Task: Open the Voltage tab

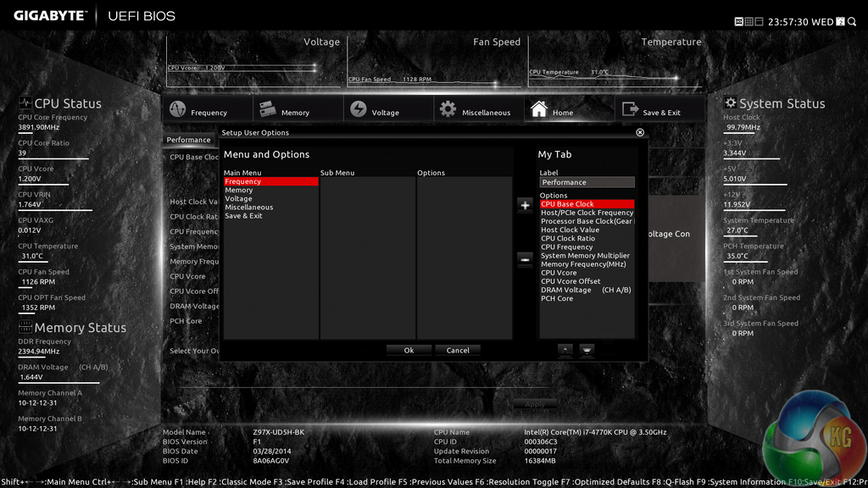Action: (388, 109)
